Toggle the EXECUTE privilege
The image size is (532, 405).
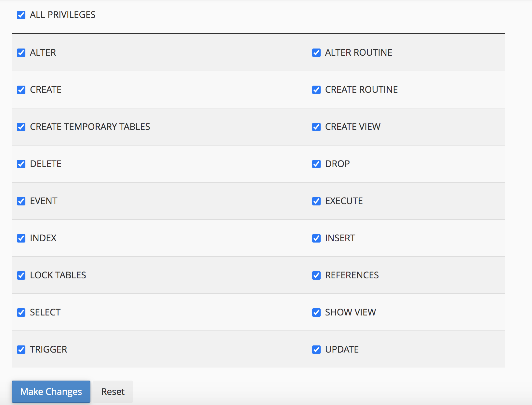pyautogui.click(x=316, y=201)
